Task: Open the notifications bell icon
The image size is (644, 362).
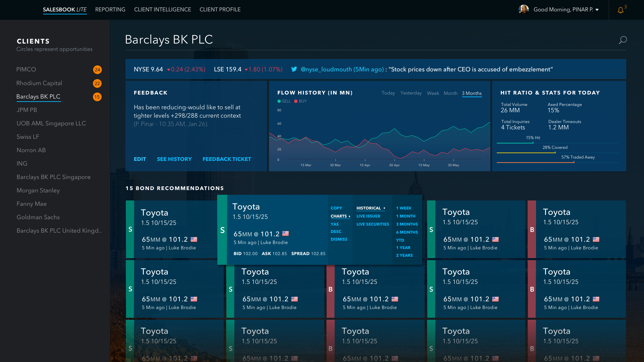Action: [621, 10]
